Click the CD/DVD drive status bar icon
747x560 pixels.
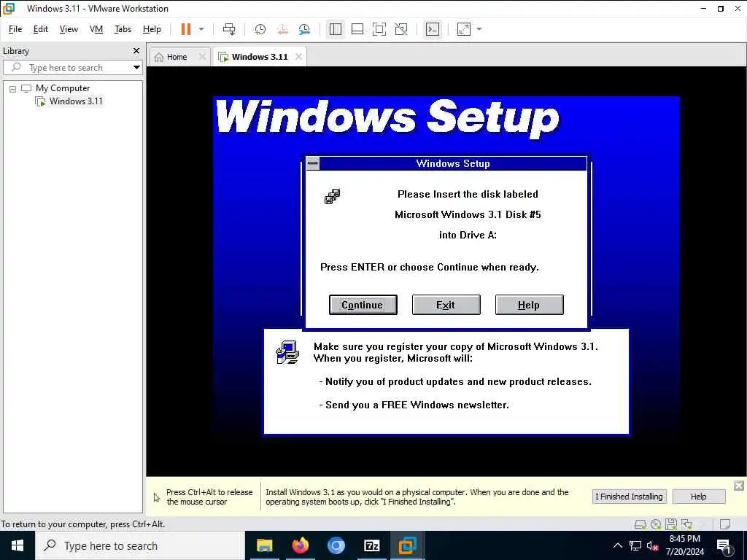tap(656, 524)
